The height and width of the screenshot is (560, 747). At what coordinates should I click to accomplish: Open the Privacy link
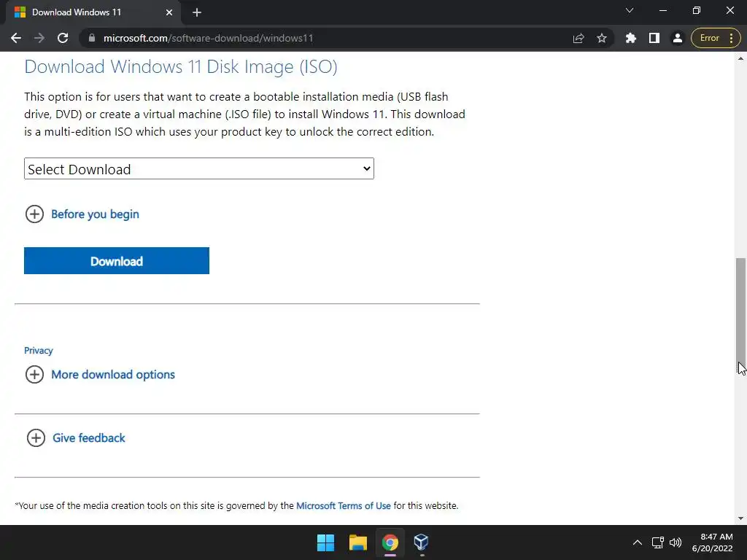coord(39,351)
